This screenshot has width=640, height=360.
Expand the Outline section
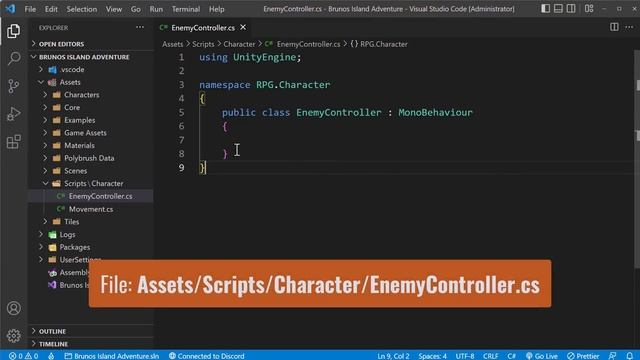click(x=91, y=331)
